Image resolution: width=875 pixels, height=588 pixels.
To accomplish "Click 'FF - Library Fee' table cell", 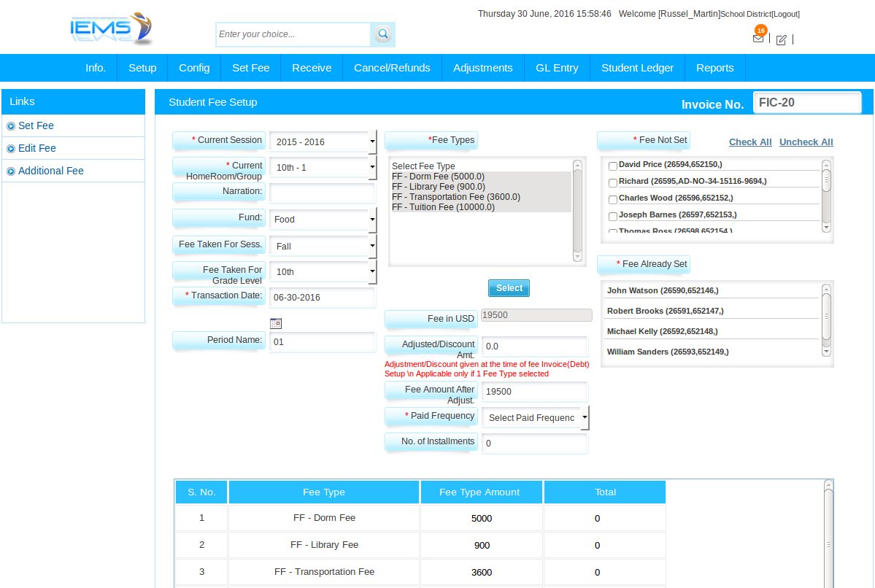I will 324,544.
